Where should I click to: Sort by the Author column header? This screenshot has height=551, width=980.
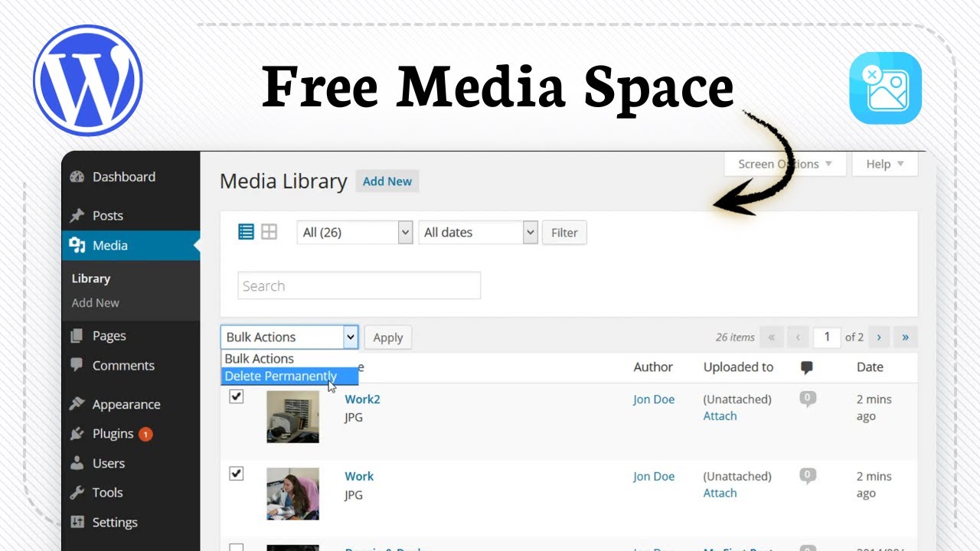653,367
